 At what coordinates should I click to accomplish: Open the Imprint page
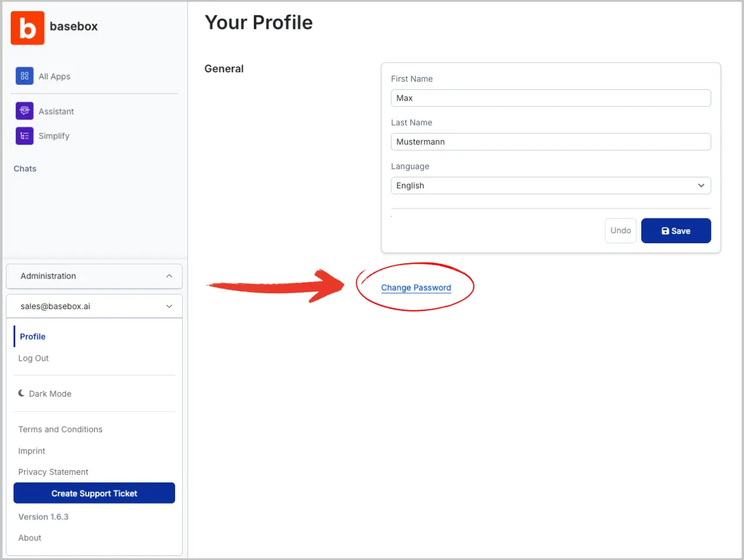point(32,451)
